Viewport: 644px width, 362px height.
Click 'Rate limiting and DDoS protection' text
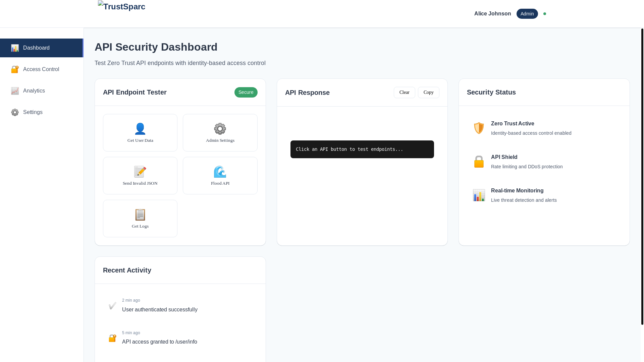point(527,167)
